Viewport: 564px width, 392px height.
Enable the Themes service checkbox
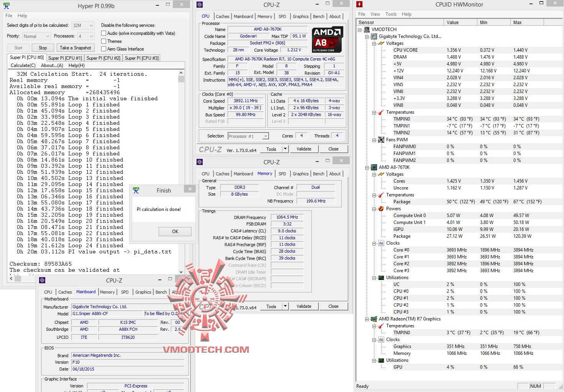click(103, 41)
